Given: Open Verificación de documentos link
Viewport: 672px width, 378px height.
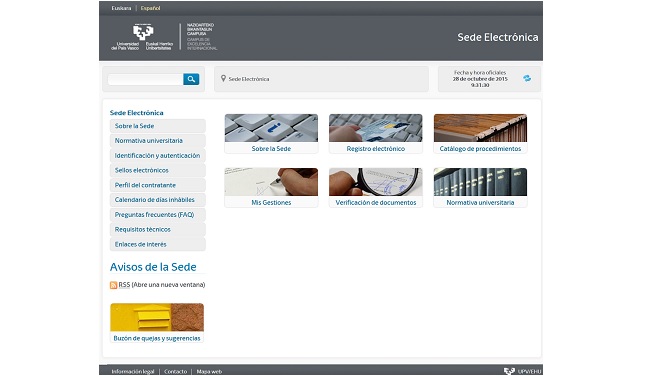Looking at the screenshot, I should coord(376,203).
